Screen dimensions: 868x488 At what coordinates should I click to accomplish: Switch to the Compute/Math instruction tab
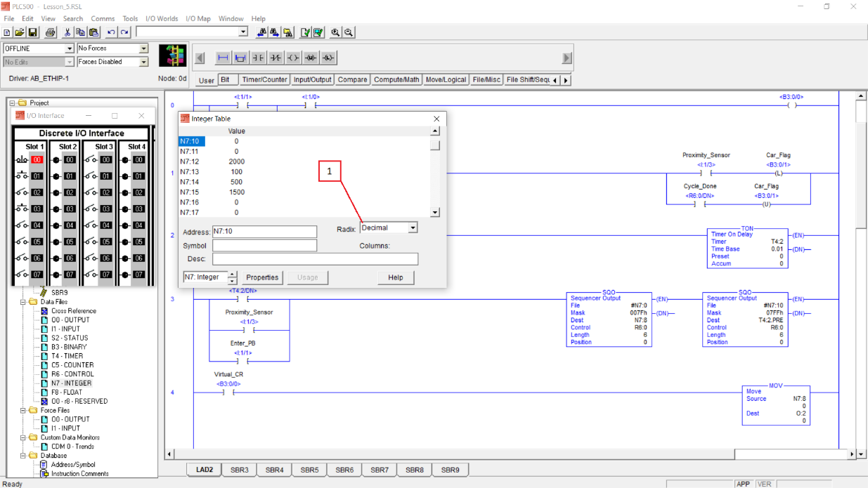click(x=396, y=79)
